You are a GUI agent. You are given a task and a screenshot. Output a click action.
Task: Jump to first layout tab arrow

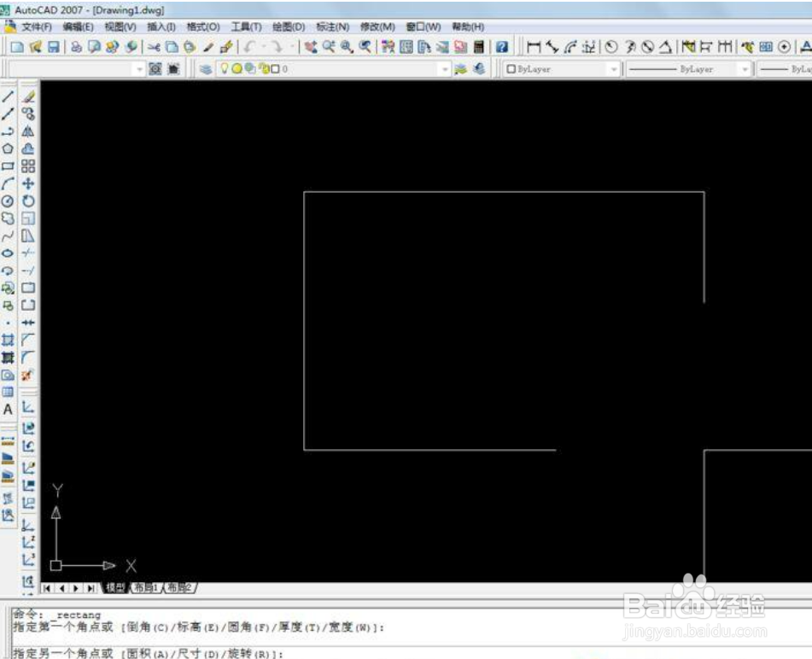(48, 588)
